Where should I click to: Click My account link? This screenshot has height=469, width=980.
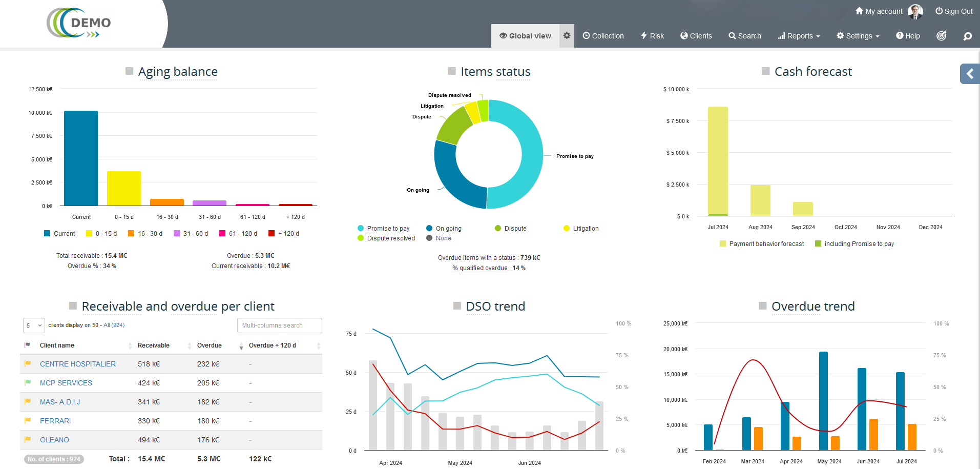(879, 11)
